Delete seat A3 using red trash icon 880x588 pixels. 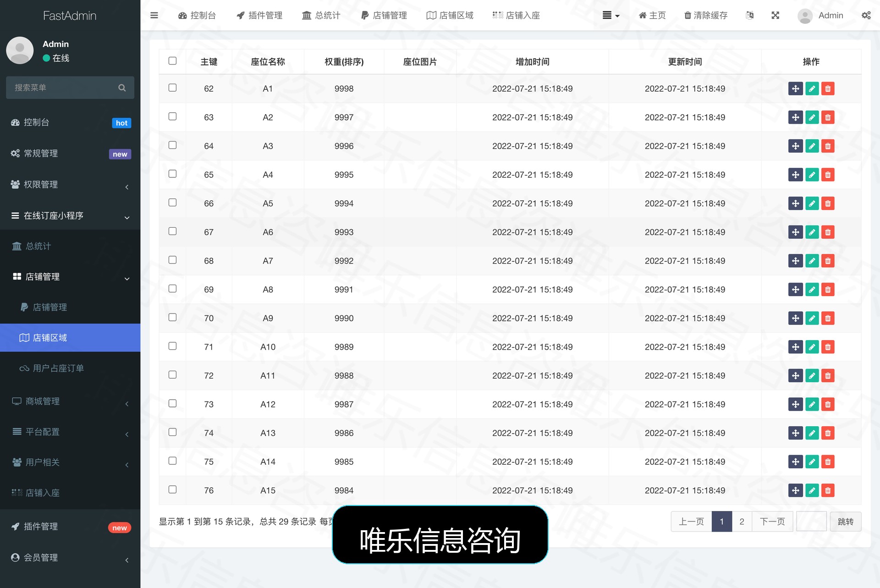point(828,146)
